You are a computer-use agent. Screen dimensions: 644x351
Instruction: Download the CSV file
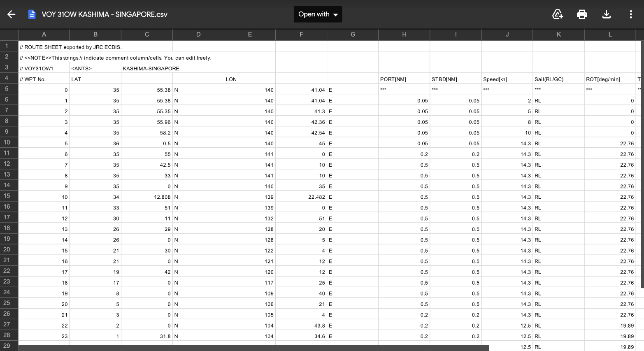(606, 14)
